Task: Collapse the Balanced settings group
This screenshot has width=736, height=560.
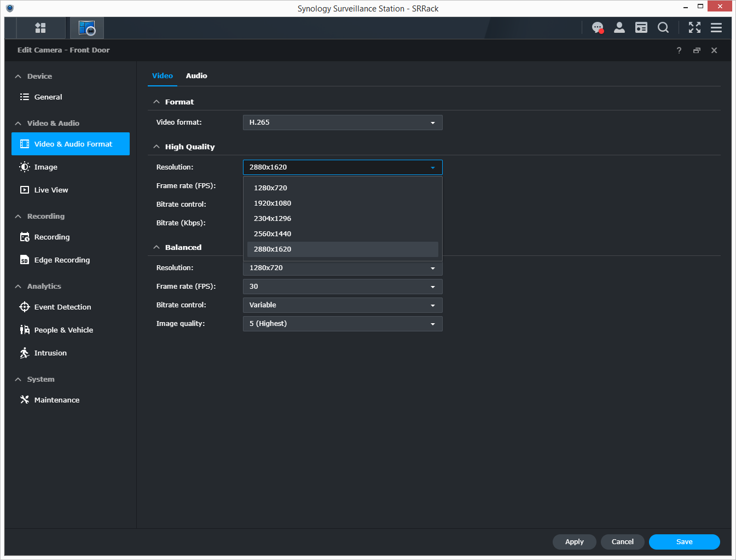Action: [157, 247]
